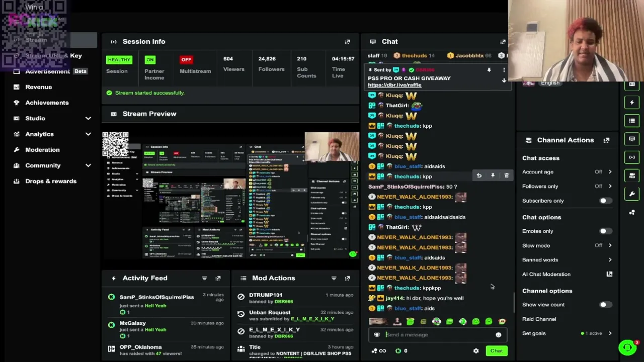Click the lightning bolt sidebar icon
The height and width of the screenshot is (362, 644).
(632, 103)
